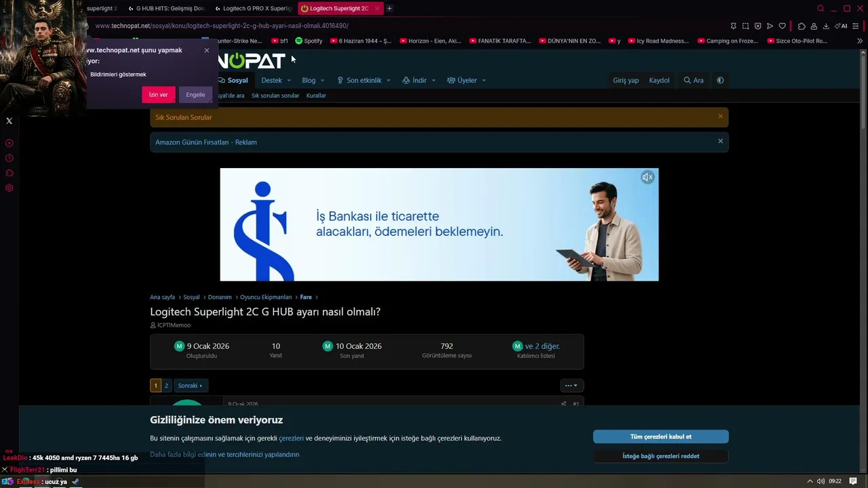Unmute the İş Bankası ad video
The width and height of the screenshot is (868, 488).
click(648, 178)
